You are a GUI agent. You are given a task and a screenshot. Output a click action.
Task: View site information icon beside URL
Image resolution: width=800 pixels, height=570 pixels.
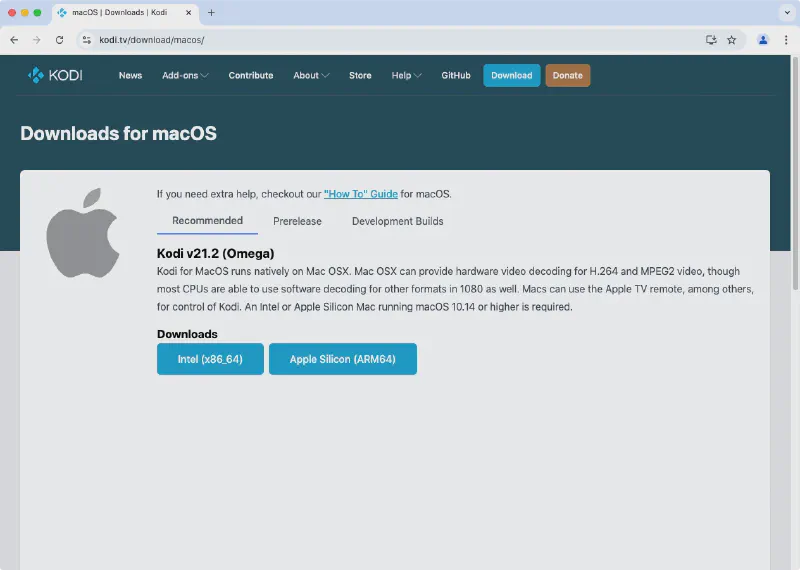87,40
